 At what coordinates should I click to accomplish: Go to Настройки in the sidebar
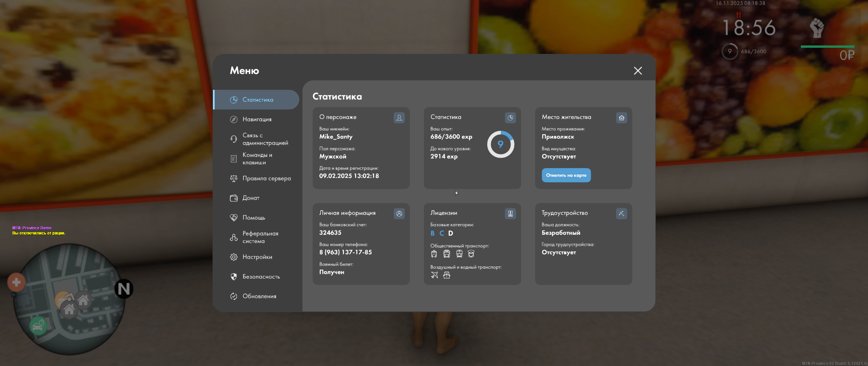[257, 257]
